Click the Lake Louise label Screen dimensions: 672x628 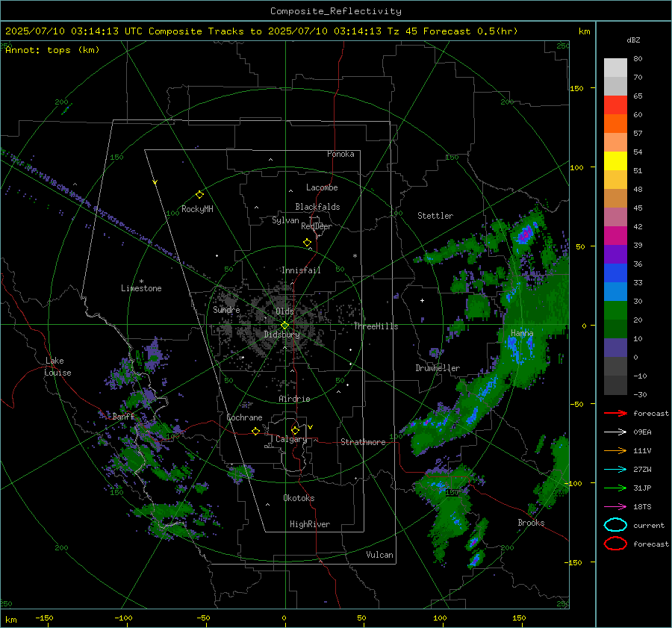pyautogui.click(x=57, y=367)
